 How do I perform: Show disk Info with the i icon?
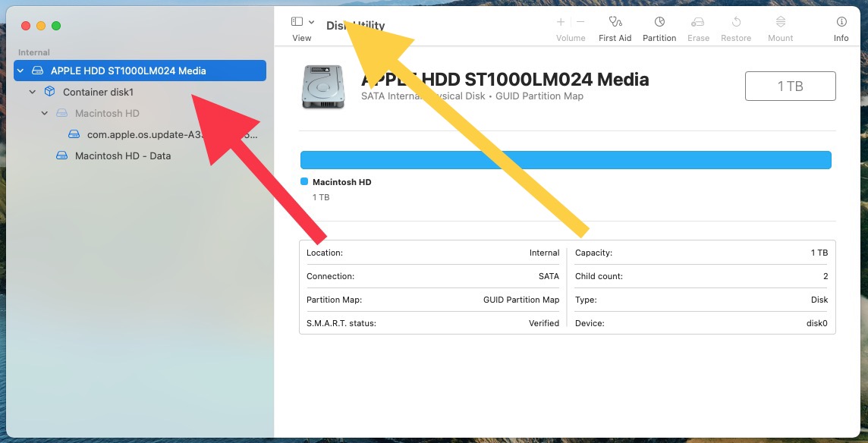tap(841, 22)
